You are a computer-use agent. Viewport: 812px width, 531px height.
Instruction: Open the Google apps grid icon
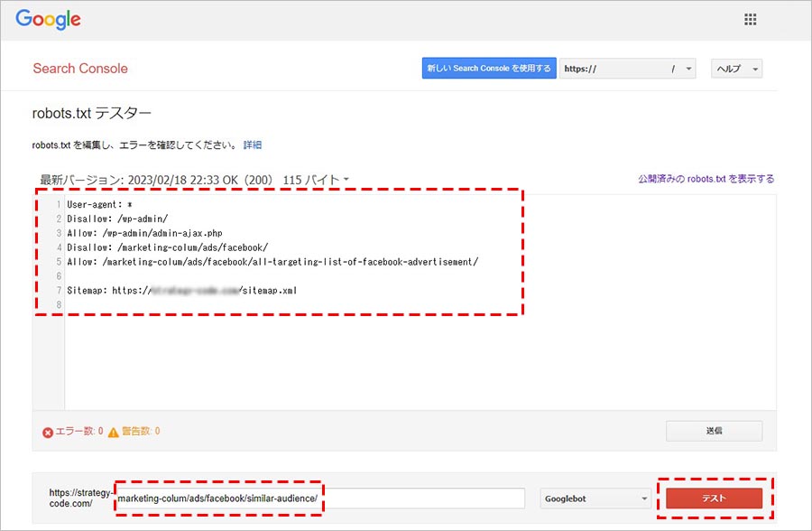click(x=750, y=20)
